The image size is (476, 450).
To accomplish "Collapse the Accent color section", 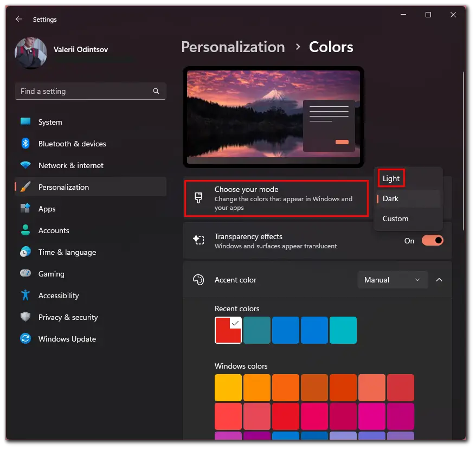I will (x=439, y=280).
